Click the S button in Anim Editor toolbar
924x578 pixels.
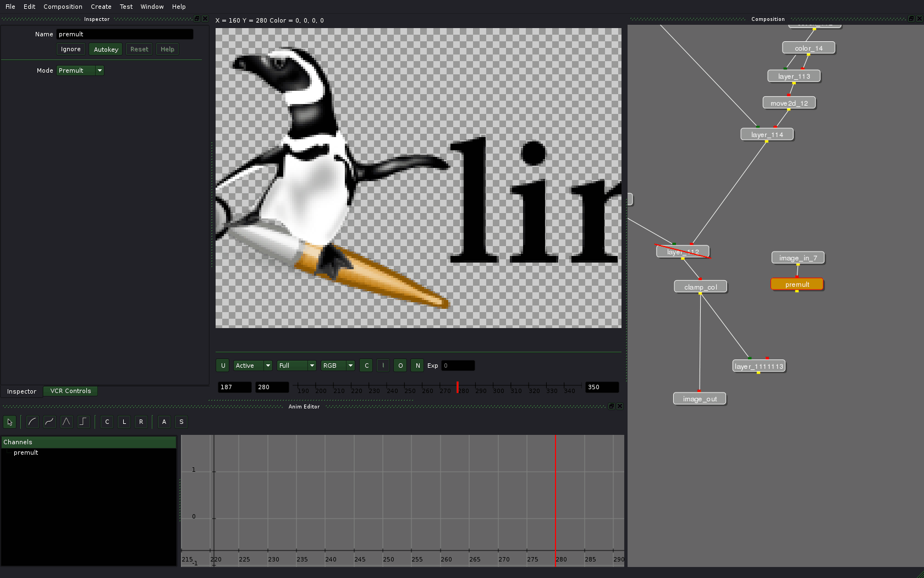pos(182,422)
